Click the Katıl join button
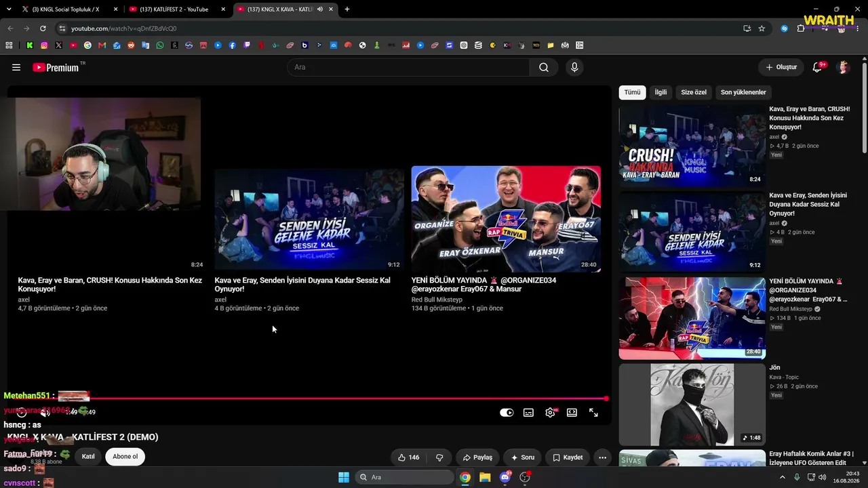The image size is (868, 488). (88, 456)
